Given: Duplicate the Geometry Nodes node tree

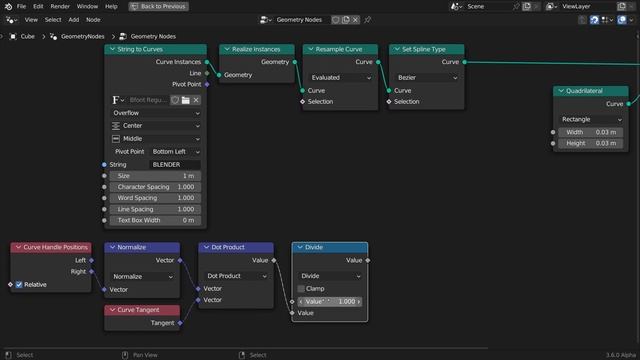Looking at the screenshot, I should coord(346,20).
